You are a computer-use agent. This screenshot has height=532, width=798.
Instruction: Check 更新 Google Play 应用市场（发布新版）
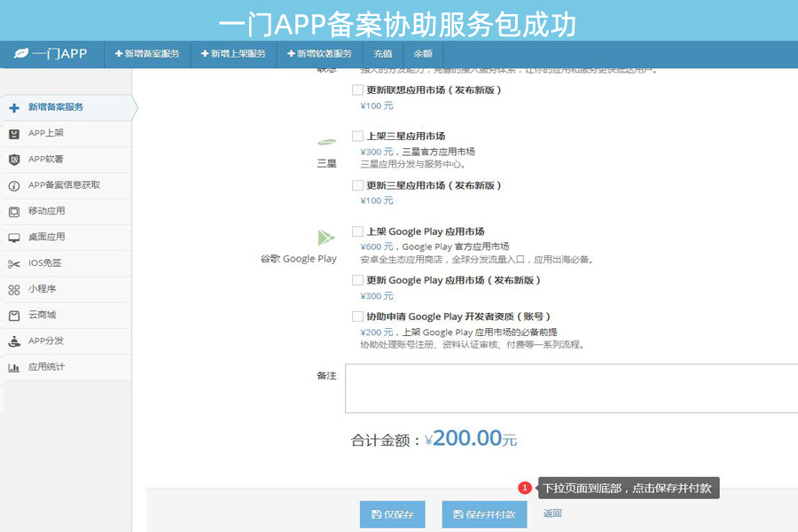point(358,280)
